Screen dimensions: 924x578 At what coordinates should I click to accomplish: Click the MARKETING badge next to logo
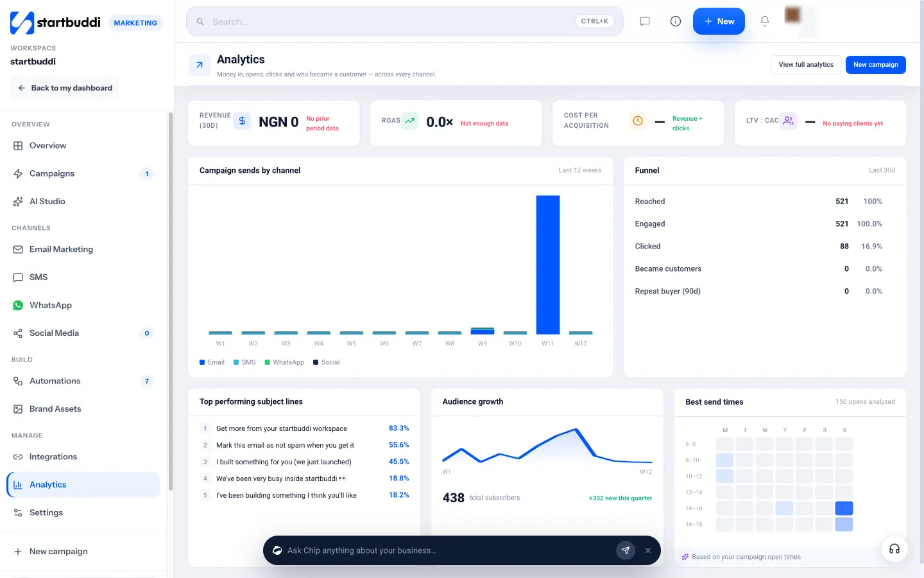point(135,23)
